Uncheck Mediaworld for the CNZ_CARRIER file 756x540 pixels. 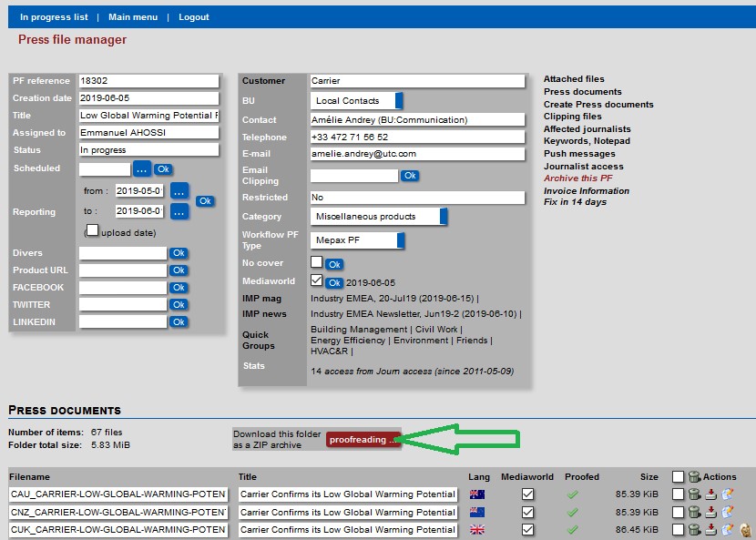click(527, 512)
